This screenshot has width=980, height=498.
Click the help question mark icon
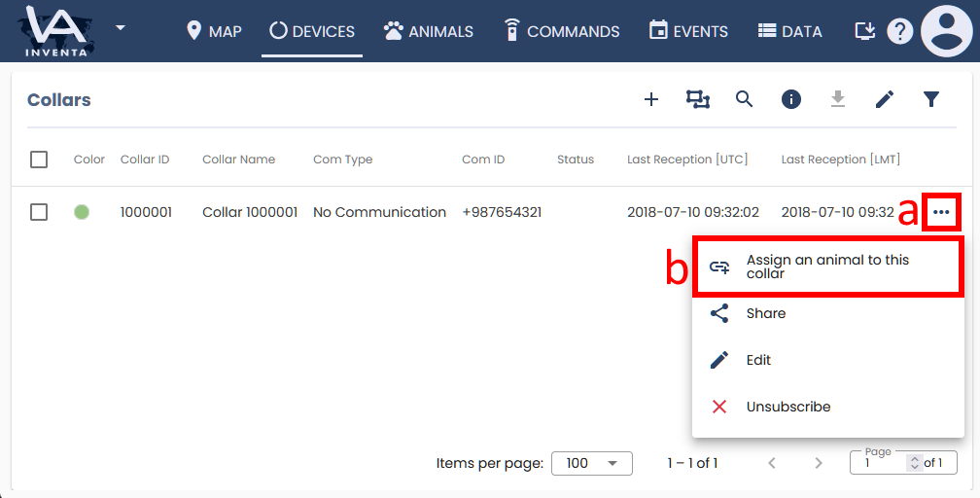(x=900, y=31)
